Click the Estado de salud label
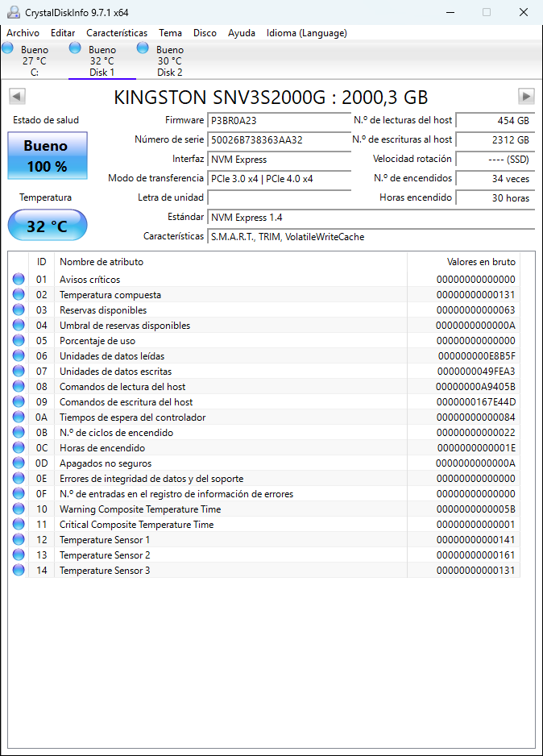 (46, 120)
